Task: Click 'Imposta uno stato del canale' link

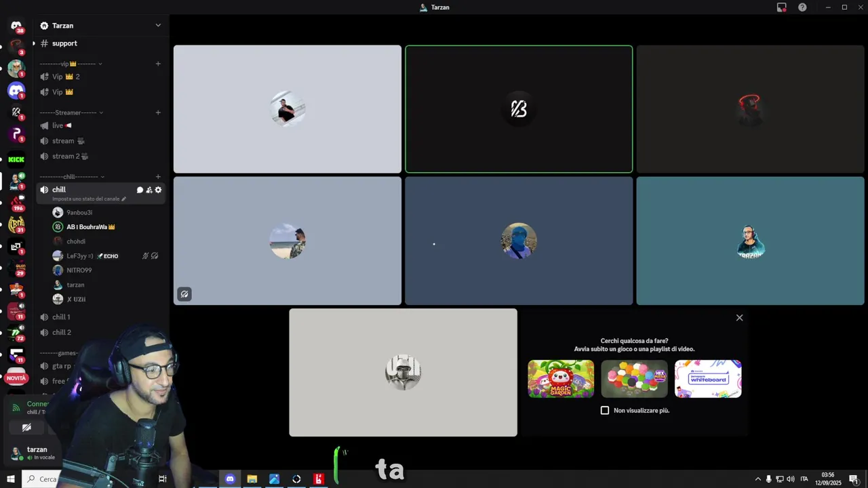Action: tap(86, 199)
